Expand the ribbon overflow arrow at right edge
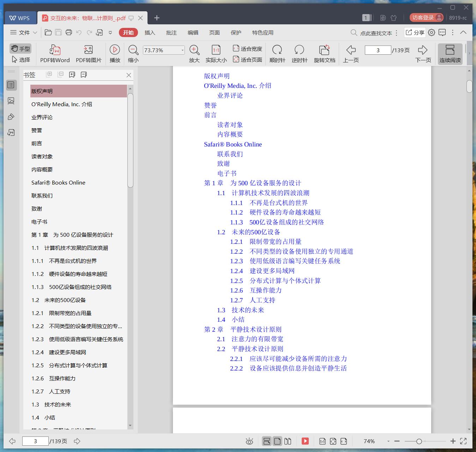 pos(469,53)
